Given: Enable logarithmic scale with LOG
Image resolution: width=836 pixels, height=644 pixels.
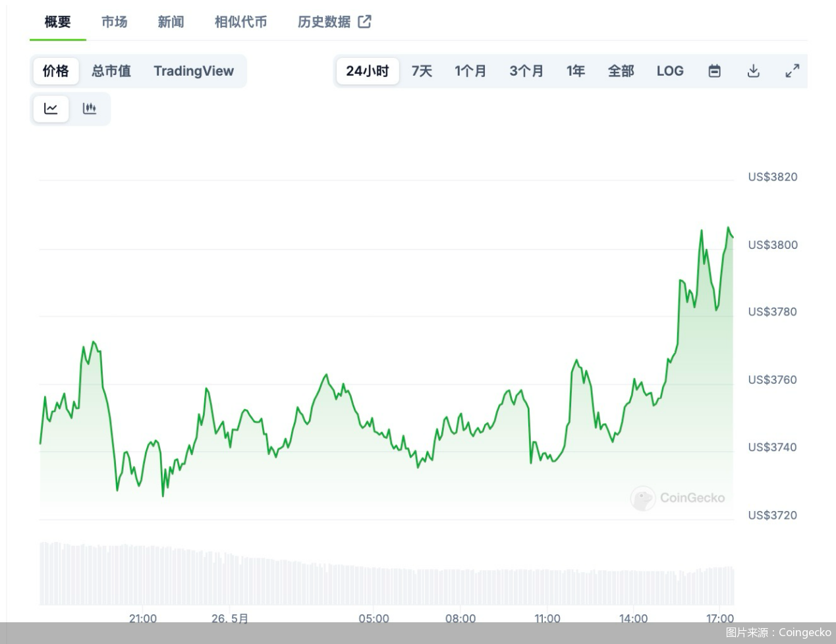Looking at the screenshot, I should pyautogui.click(x=670, y=71).
